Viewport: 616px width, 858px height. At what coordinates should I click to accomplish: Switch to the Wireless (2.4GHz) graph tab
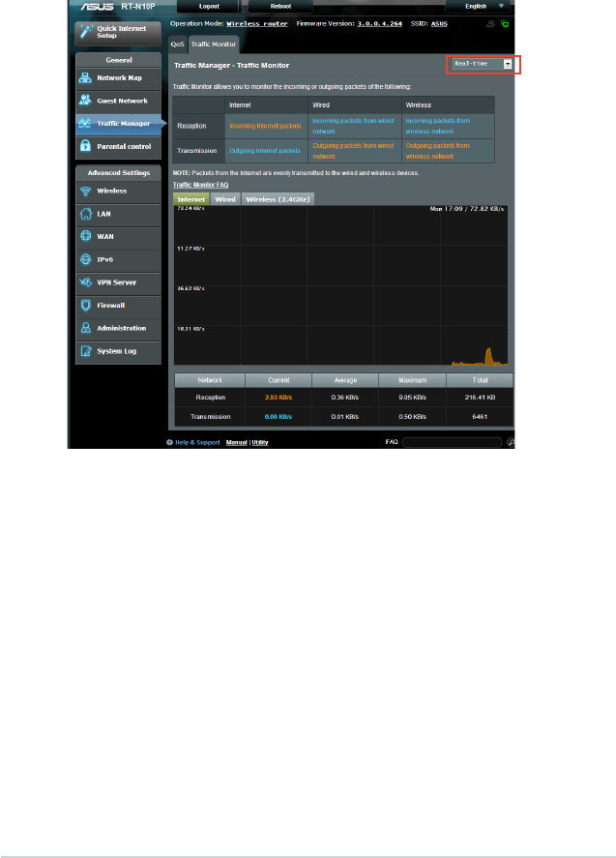click(278, 199)
